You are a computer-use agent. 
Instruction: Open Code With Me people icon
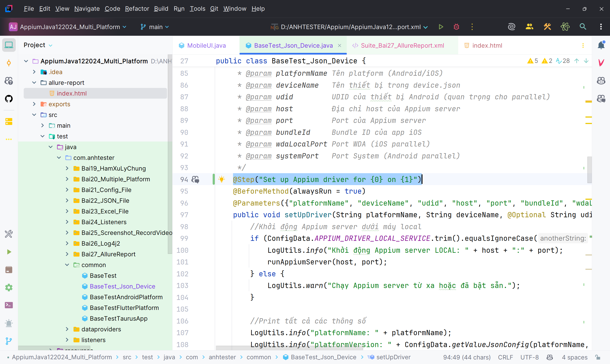529,27
